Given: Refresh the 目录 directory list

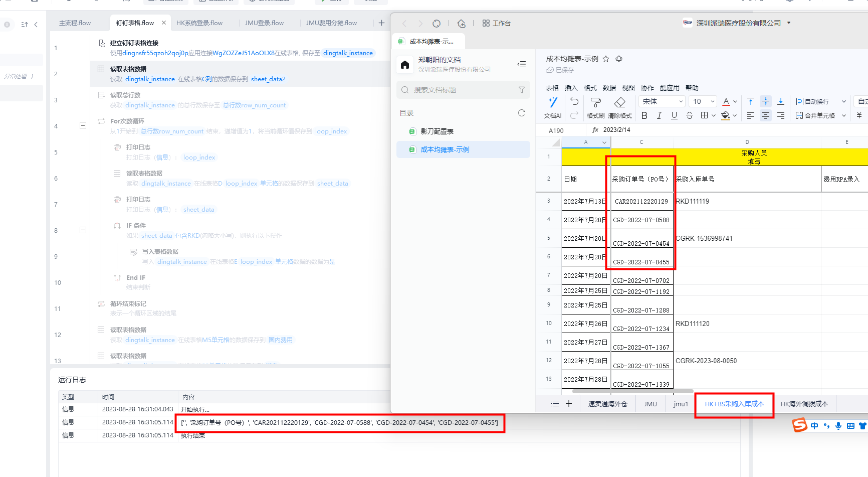Looking at the screenshot, I should tap(522, 113).
